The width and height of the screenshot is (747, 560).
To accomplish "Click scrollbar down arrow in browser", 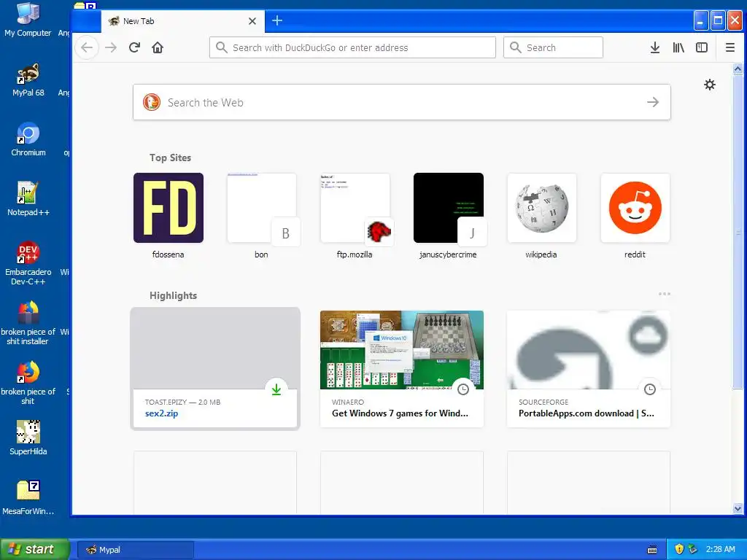I will pos(738,508).
